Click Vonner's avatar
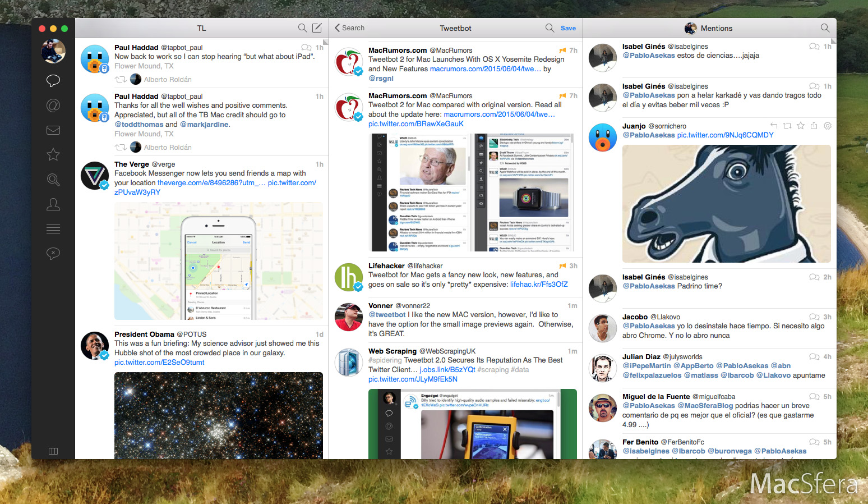Image resolution: width=868 pixels, height=504 pixels. click(349, 317)
